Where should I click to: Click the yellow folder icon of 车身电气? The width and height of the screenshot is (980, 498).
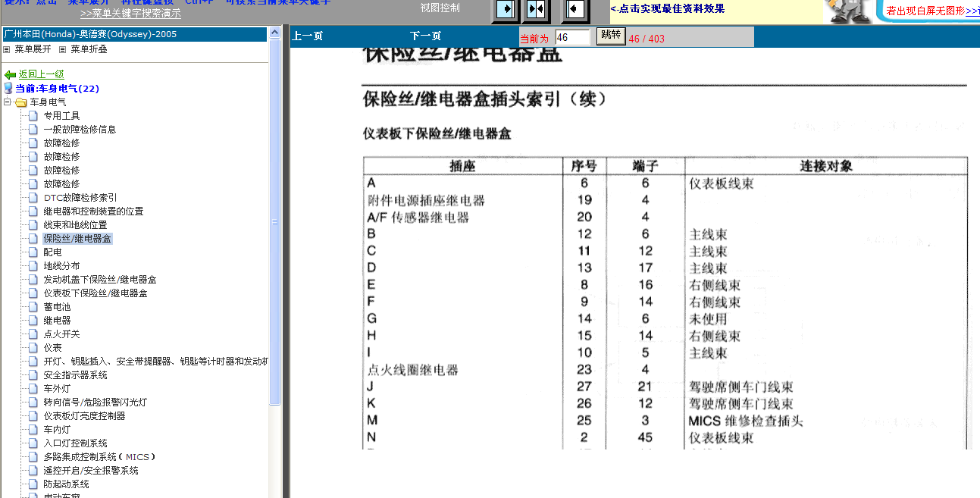(x=20, y=102)
